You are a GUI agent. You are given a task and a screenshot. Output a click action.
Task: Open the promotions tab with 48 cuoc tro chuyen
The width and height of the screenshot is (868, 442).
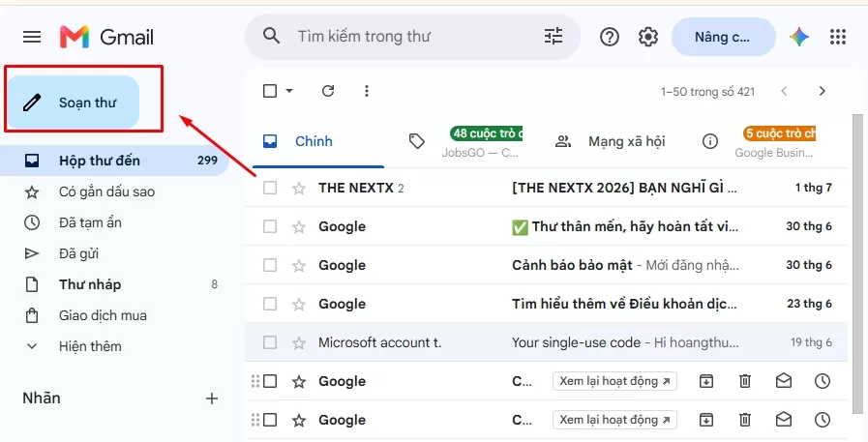465,141
